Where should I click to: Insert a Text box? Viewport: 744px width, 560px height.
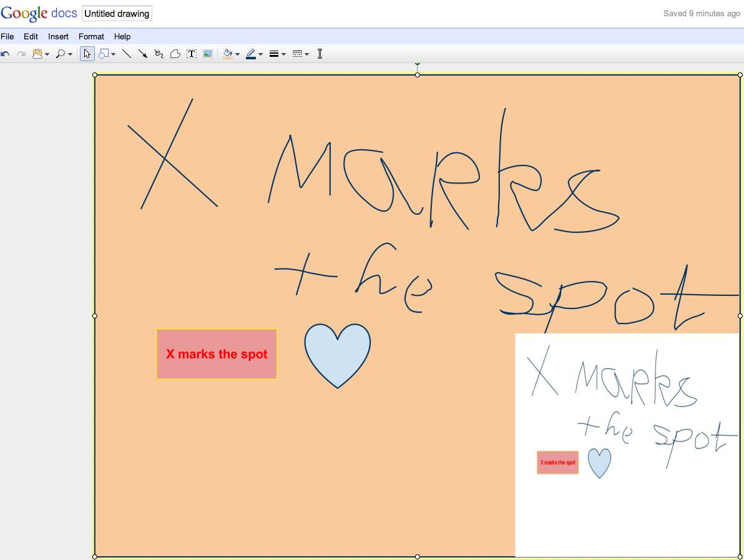191,54
